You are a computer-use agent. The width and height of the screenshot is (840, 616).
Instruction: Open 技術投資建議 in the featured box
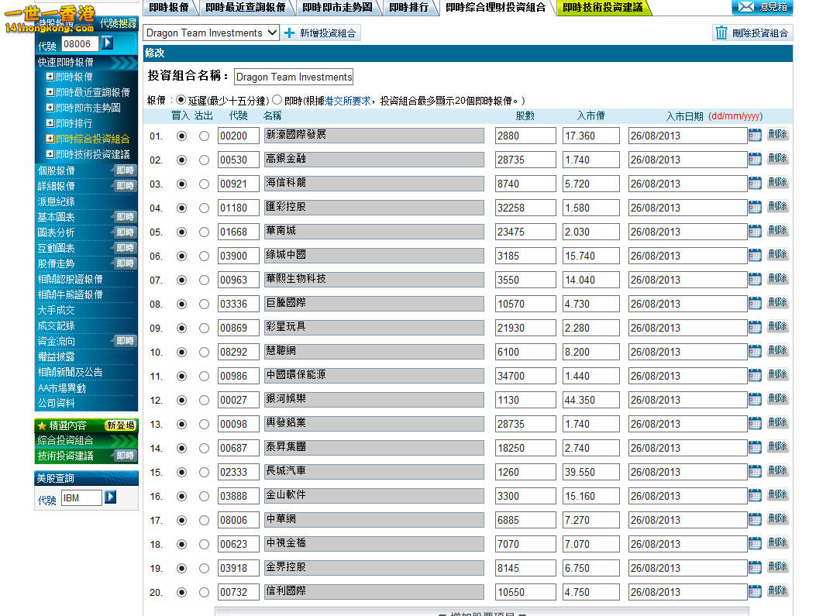point(65,456)
